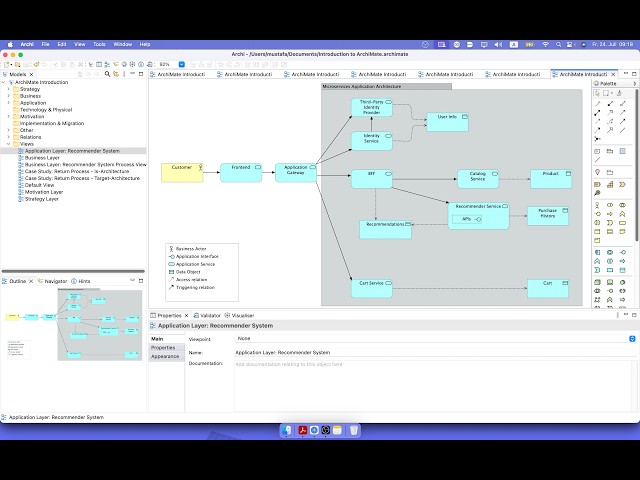
Task: Expand the Strategy folder
Action: click(x=9, y=89)
